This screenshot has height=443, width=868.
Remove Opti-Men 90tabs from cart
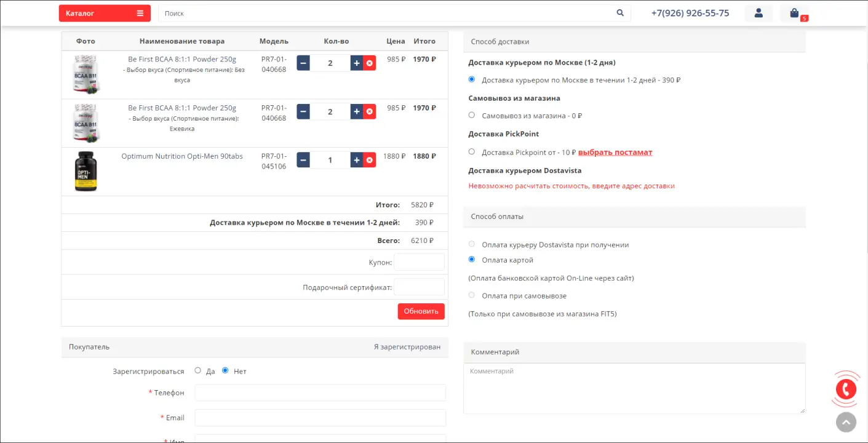[x=369, y=160]
